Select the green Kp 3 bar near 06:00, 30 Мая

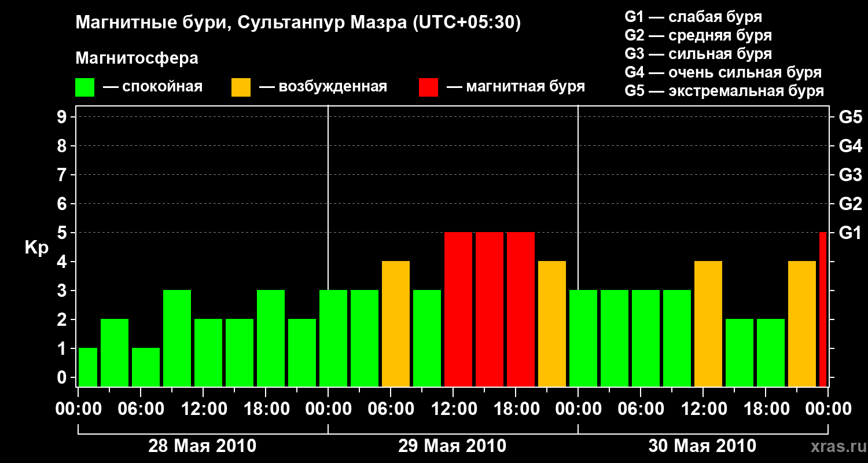646,338
